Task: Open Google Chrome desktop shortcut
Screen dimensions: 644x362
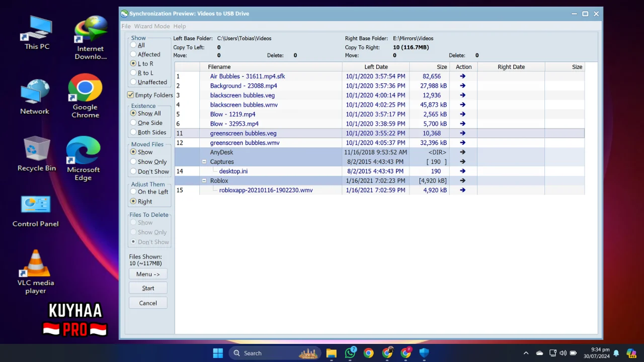Action: (x=85, y=96)
